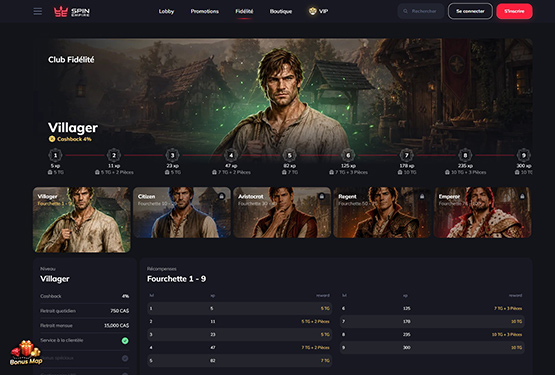The image size is (555, 375).
Task: Open the hamburger side menu
Action: point(38,11)
